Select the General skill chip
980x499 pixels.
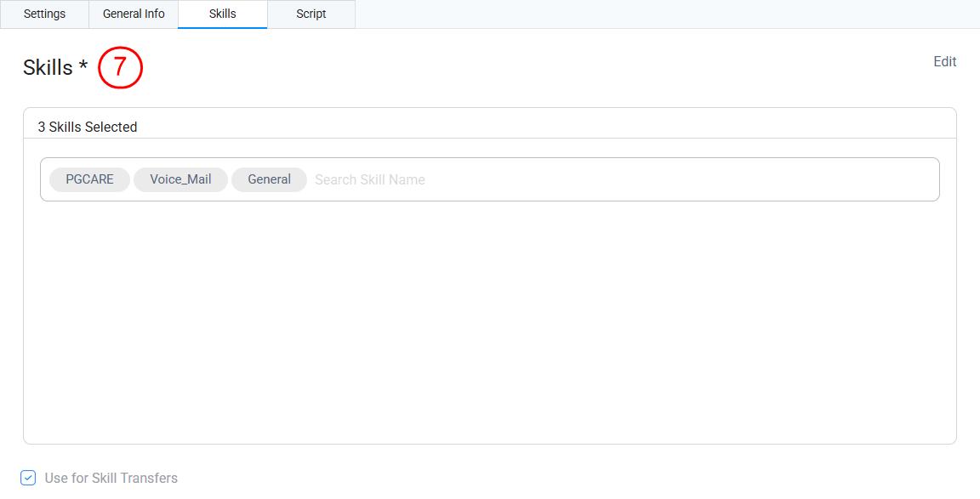coord(269,179)
